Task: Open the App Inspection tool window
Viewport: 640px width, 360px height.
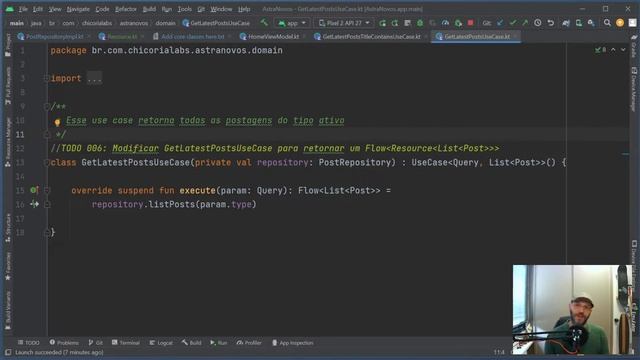Action: (293, 343)
